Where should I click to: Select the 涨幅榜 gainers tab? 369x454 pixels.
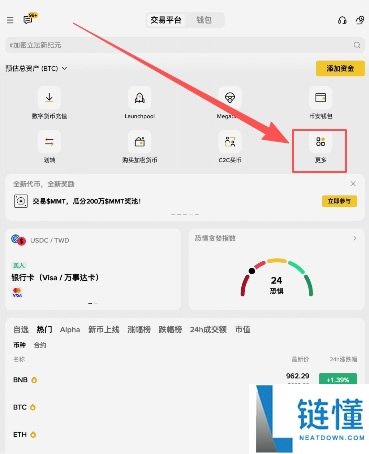point(139,329)
